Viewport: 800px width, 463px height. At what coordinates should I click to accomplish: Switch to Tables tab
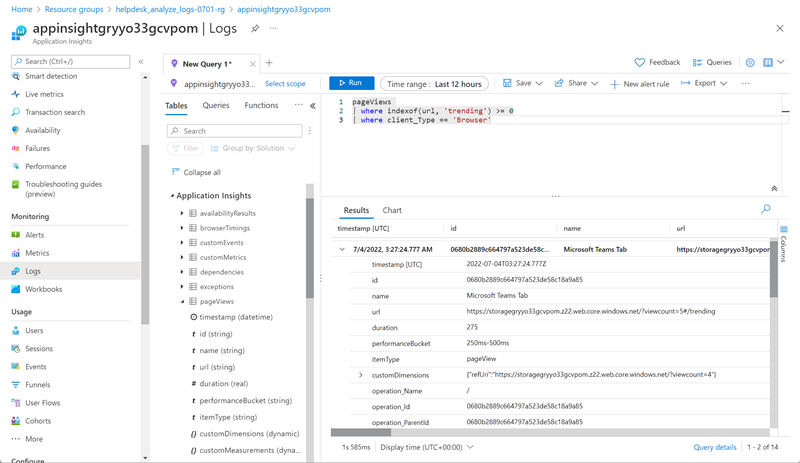(x=176, y=106)
